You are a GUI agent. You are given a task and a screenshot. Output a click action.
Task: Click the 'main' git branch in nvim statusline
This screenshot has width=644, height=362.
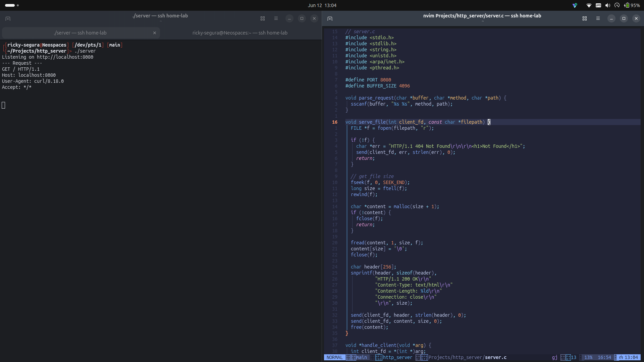pos(362,357)
